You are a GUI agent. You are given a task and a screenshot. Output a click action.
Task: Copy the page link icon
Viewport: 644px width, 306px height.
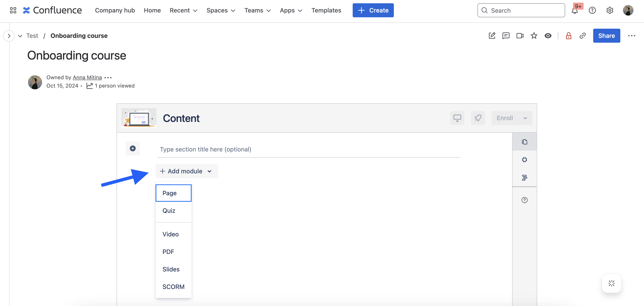582,36
